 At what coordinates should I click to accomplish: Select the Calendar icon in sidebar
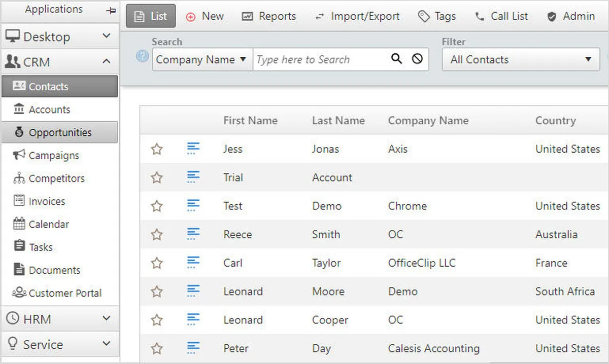tap(19, 224)
